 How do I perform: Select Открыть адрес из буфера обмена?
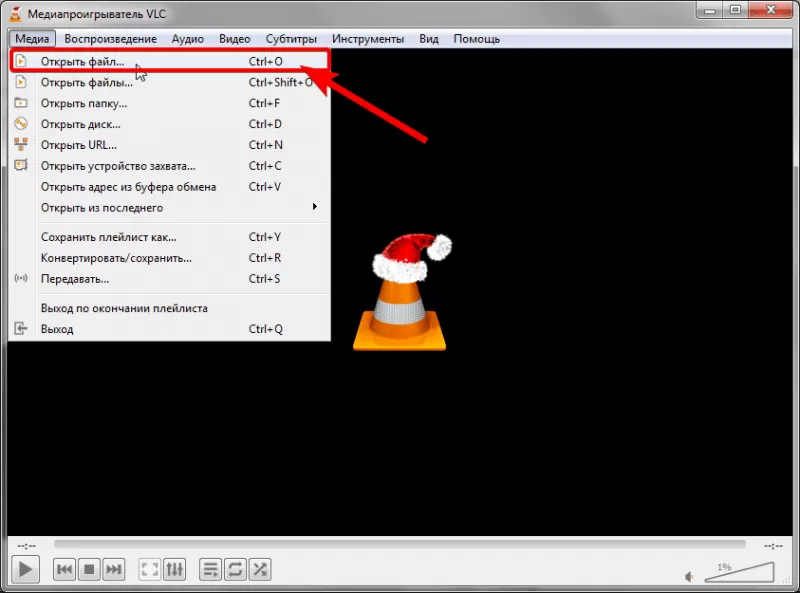(169, 187)
